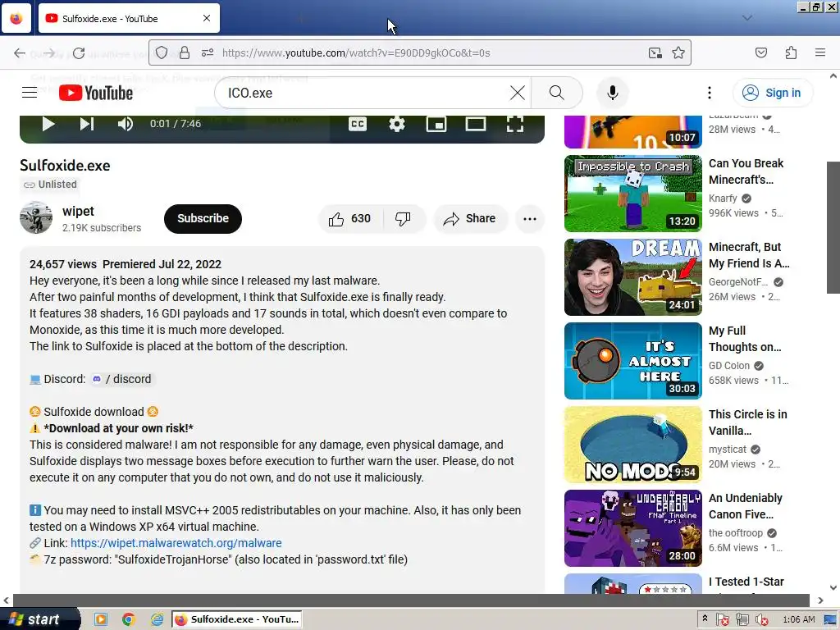Open the tracking protection shield
This screenshot has height=630, width=840.
pos(162,52)
